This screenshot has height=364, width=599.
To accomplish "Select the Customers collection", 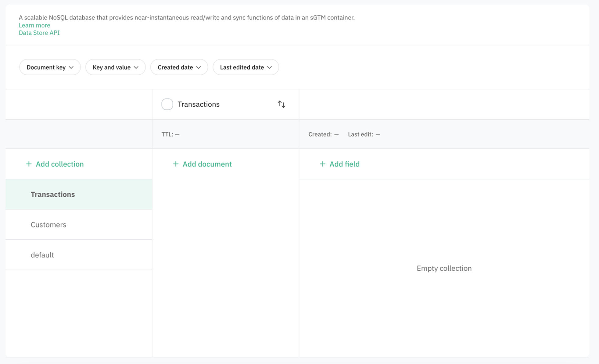I will pyautogui.click(x=79, y=225).
